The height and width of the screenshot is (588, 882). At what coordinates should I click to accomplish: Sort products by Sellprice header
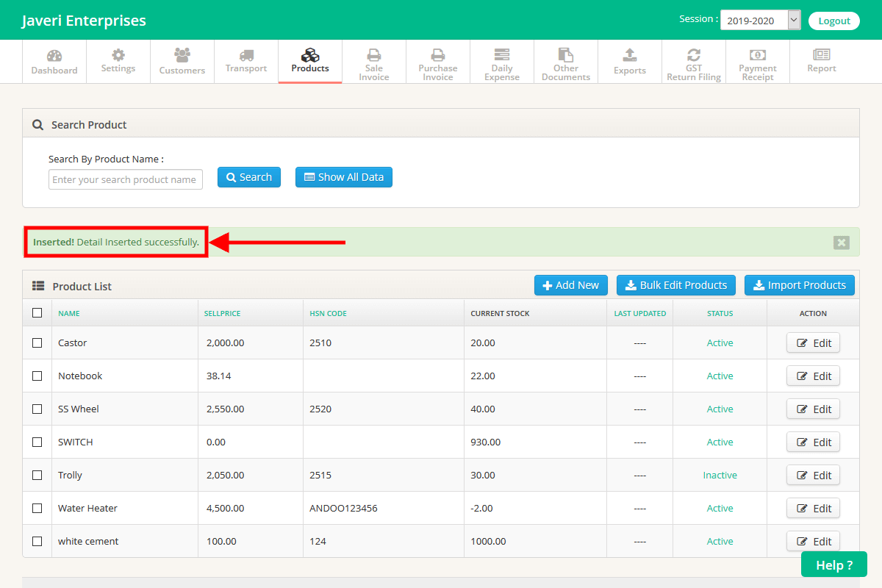click(222, 313)
